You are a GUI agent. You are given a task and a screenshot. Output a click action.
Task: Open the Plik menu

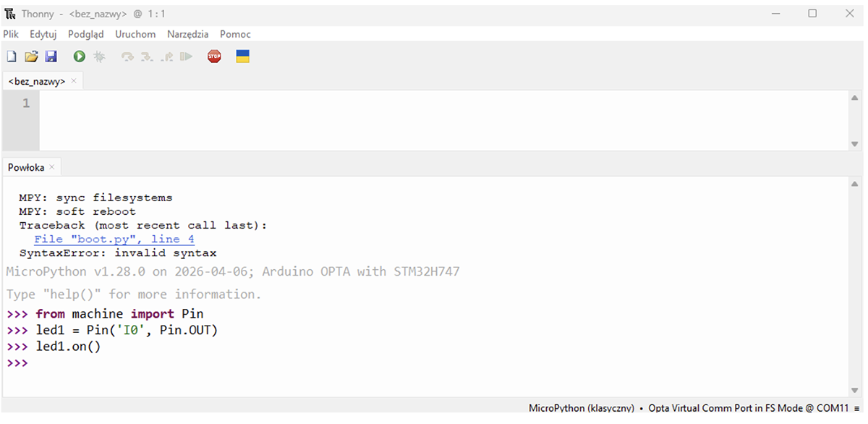click(x=11, y=34)
